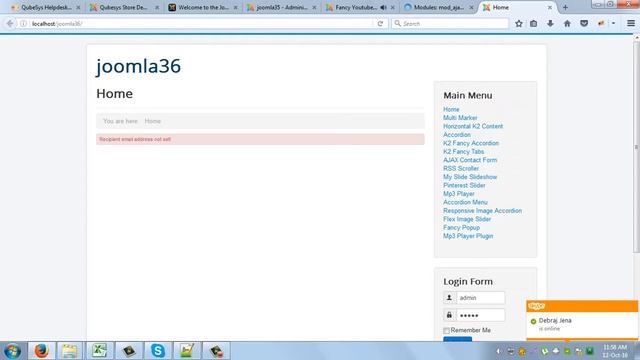
Task: Open Firefox from the taskbar
Action: point(41,351)
